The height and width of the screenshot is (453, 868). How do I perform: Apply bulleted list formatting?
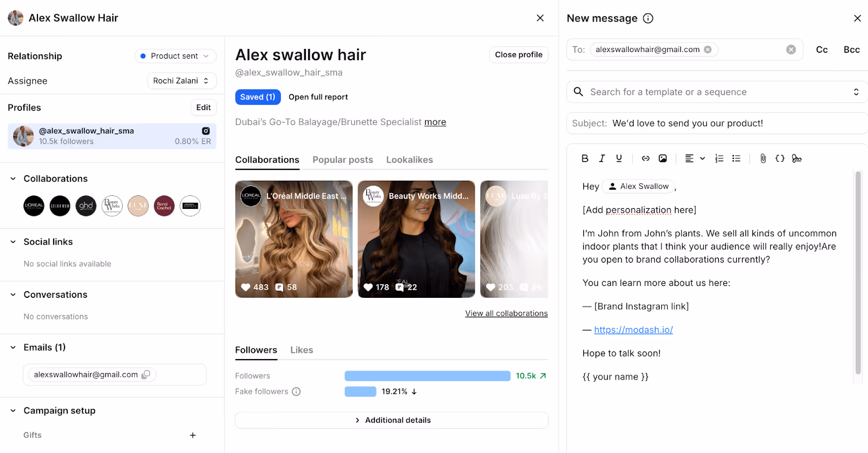pyautogui.click(x=736, y=158)
